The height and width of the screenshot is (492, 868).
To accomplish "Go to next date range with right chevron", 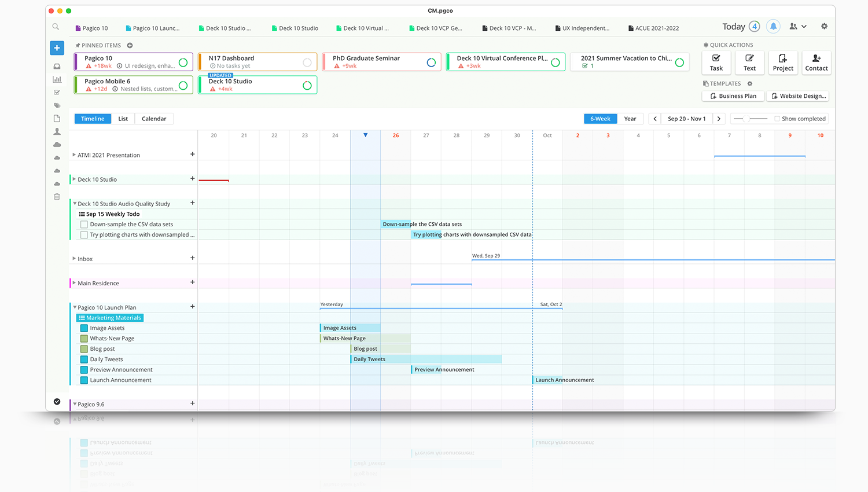I will click(719, 119).
